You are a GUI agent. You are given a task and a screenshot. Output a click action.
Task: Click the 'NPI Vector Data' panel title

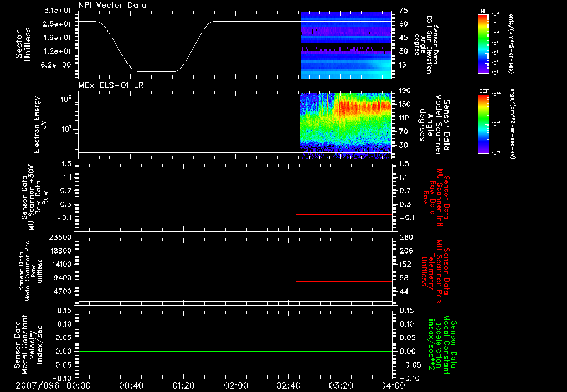pos(113,5)
